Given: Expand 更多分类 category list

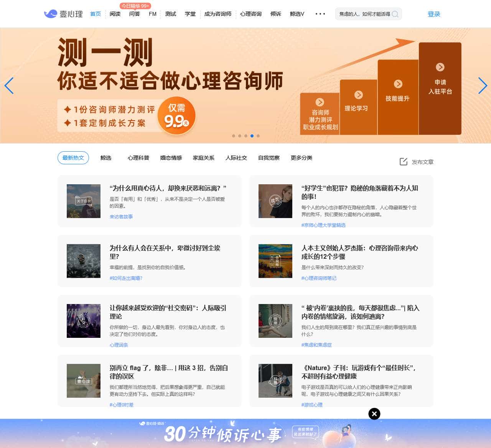Looking at the screenshot, I should coord(301,158).
